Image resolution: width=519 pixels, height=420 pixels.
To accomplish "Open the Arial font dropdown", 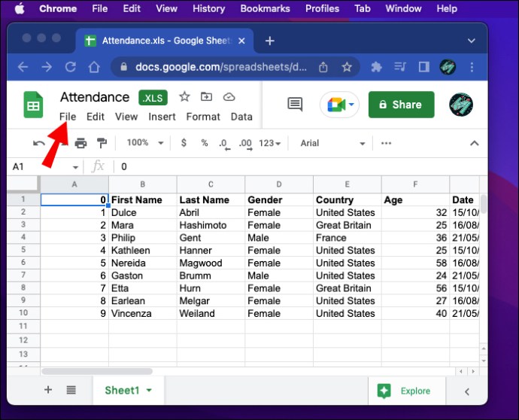I will pos(332,143).
